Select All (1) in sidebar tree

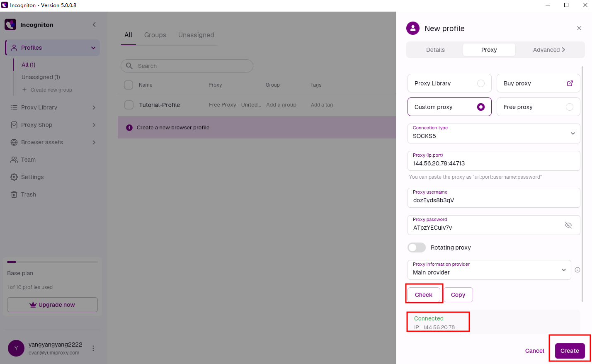(x=29, y=65)
